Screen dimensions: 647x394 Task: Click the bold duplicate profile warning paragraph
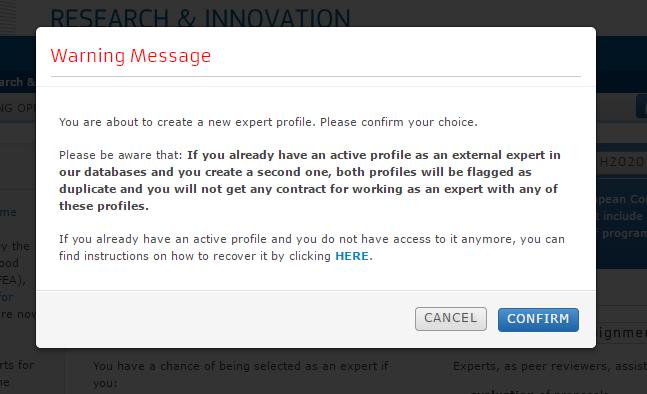(x=309, y=180)
